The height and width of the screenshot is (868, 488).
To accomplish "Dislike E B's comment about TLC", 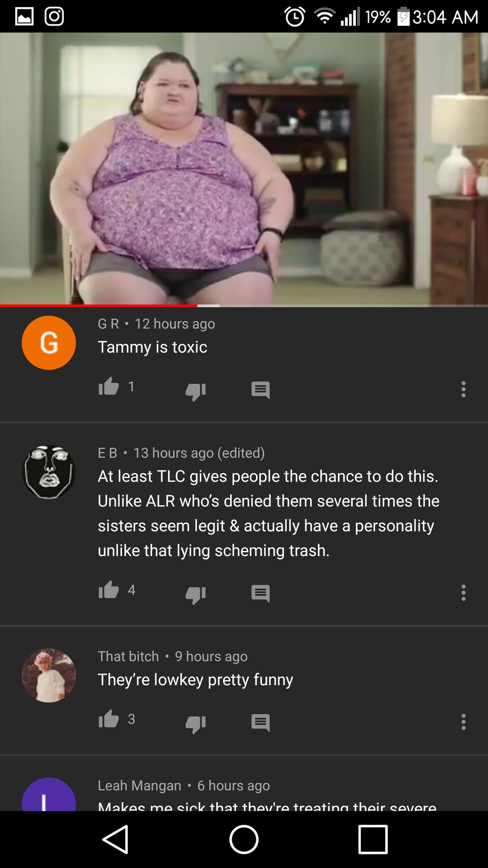I will coord(196,595).
